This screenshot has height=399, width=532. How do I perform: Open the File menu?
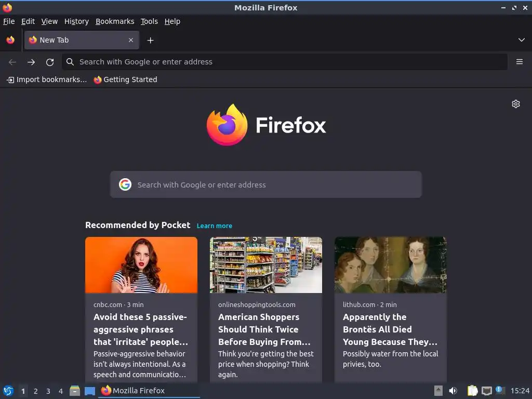tap(9, 21)
